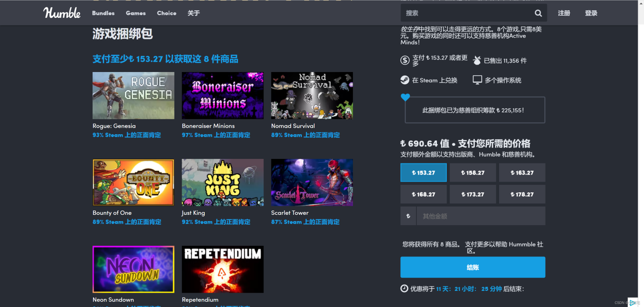Select the ₺163.27 price option
Image resolution: width=644 pixels, height=307 pixels.
coord(522,173)
